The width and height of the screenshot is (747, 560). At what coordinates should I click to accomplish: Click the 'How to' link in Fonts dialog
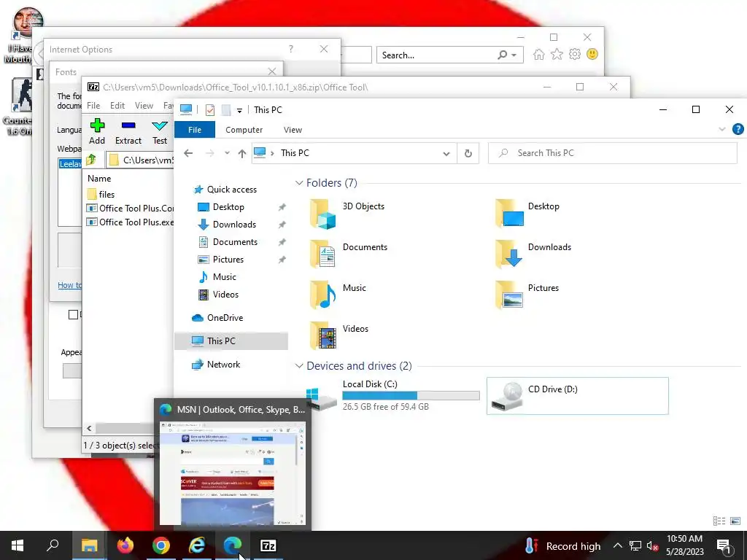coord(70,285)
